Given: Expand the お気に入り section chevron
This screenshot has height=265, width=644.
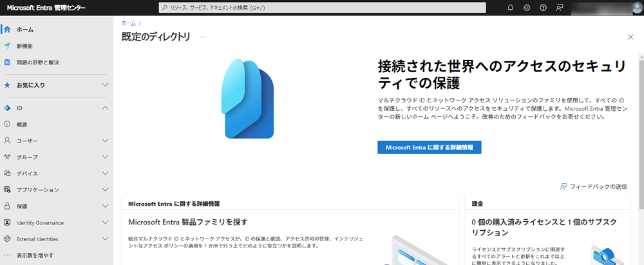Looking at the screenshot, I should coord(105,85).
